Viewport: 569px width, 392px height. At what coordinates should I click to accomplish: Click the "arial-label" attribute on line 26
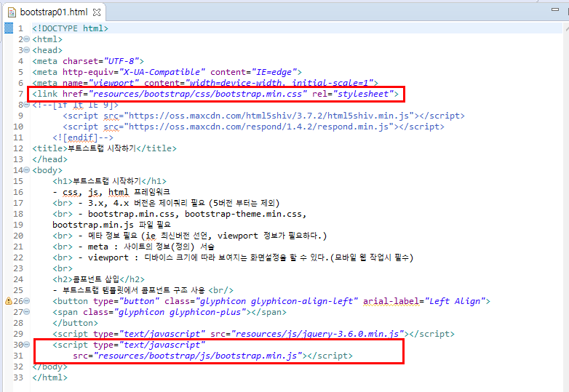coord(391,301)
